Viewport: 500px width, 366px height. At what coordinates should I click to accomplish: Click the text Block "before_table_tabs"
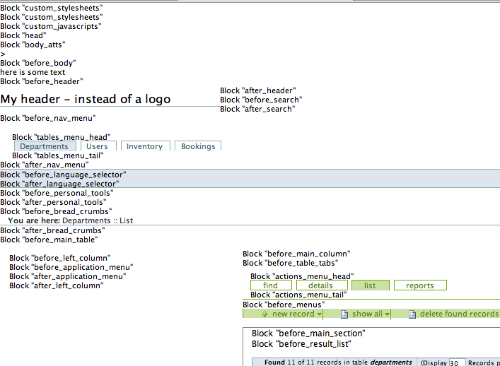[x=290, y=263]
